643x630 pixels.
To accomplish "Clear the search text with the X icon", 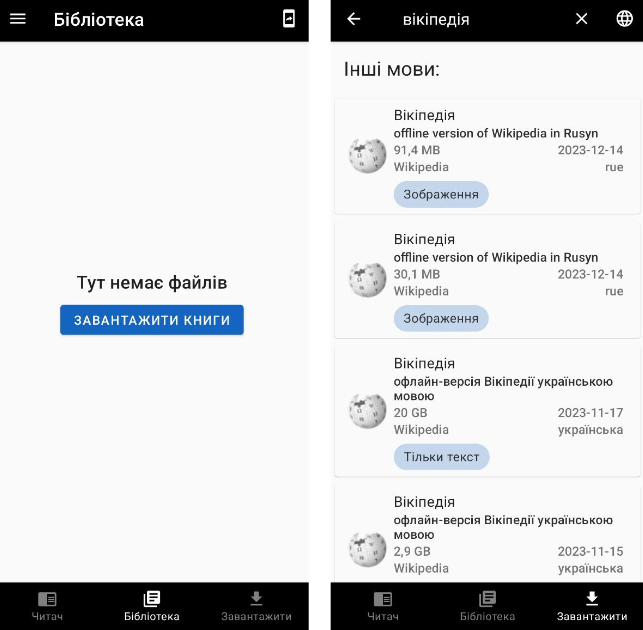I will click(x=581, y=19).
